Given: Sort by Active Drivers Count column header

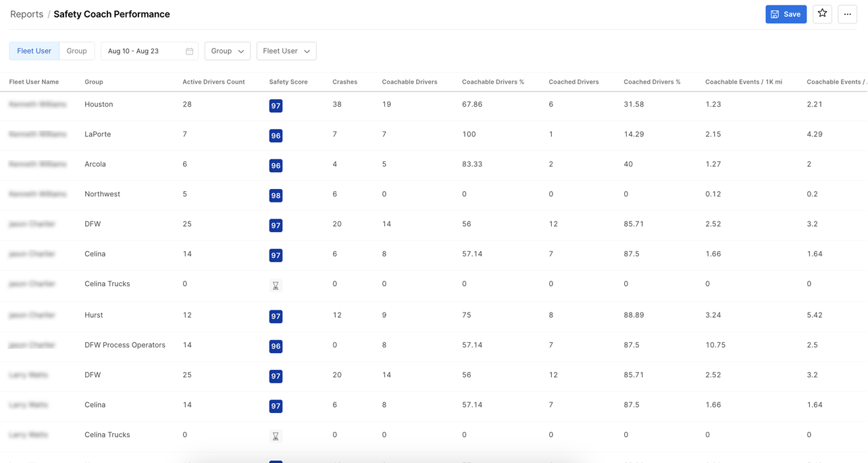Looking at the screenshot, I should 213,82.
